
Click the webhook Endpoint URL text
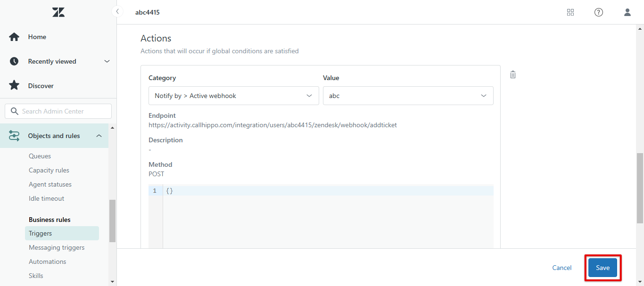[272, 125]
